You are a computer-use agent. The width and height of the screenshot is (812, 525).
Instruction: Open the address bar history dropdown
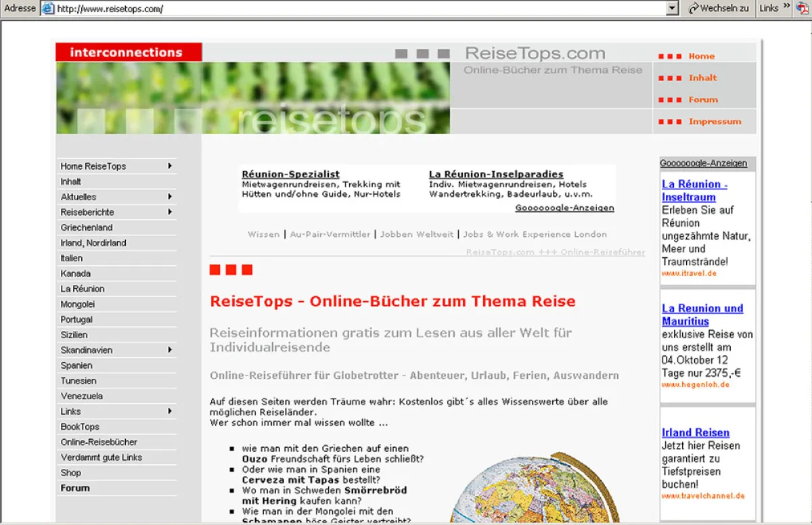pos(672,8)
